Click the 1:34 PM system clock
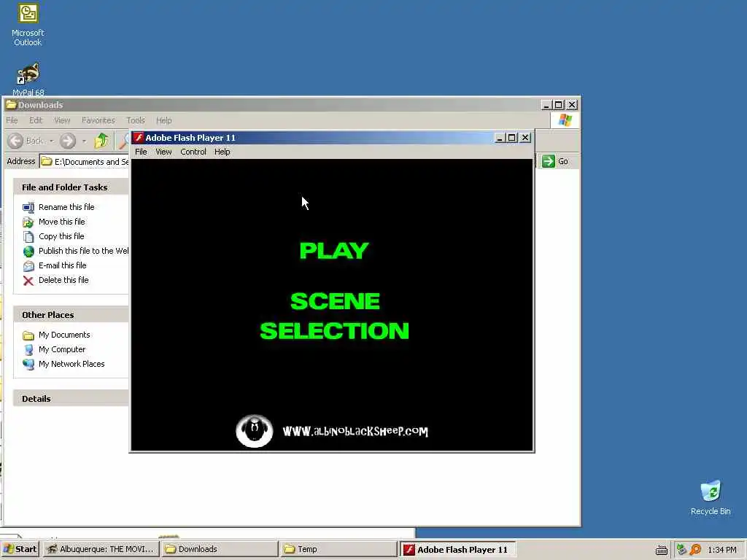Viewport: 747px width, 560px height. pyautogui.click(x=722, y=550)
